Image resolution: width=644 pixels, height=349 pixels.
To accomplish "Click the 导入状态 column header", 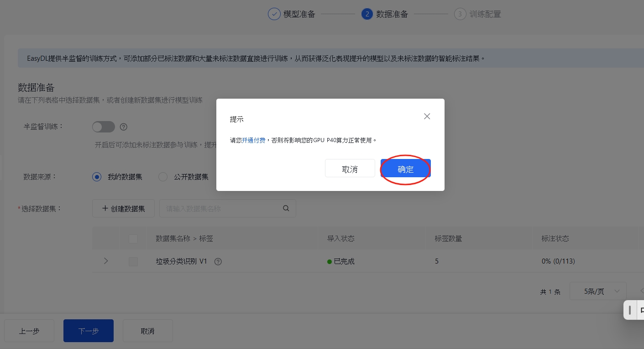I will (x=341, y=238).
